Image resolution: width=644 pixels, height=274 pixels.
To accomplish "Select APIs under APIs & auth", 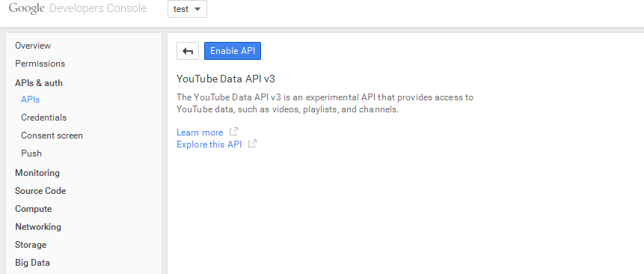I will coord(31,100).
